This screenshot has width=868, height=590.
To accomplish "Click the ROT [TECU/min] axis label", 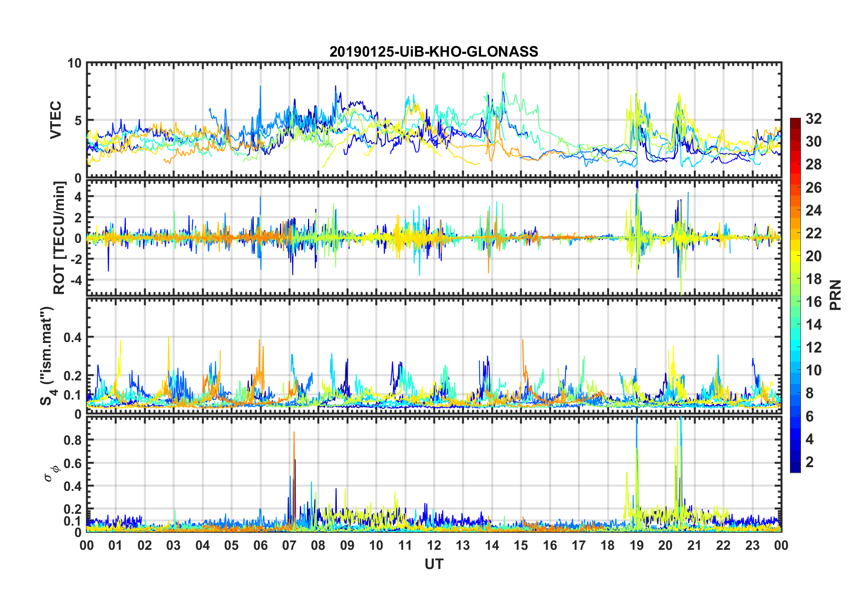I will (59, 238).
